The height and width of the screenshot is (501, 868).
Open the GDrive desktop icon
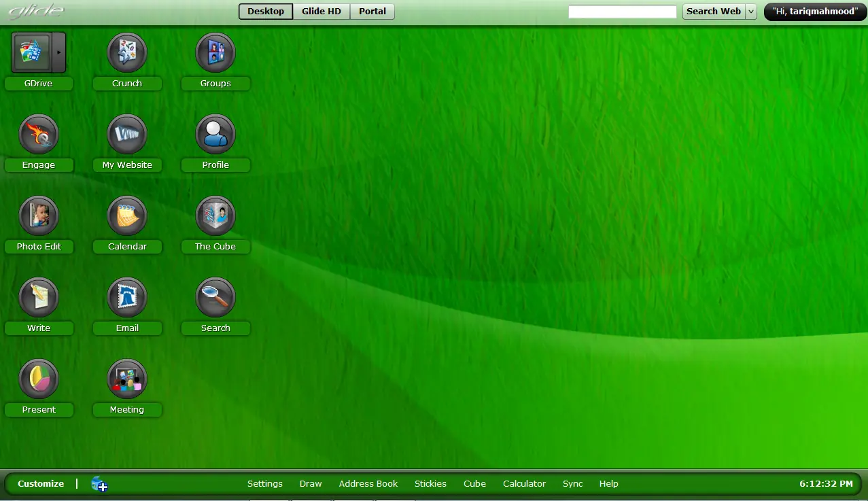coord(32,52)
